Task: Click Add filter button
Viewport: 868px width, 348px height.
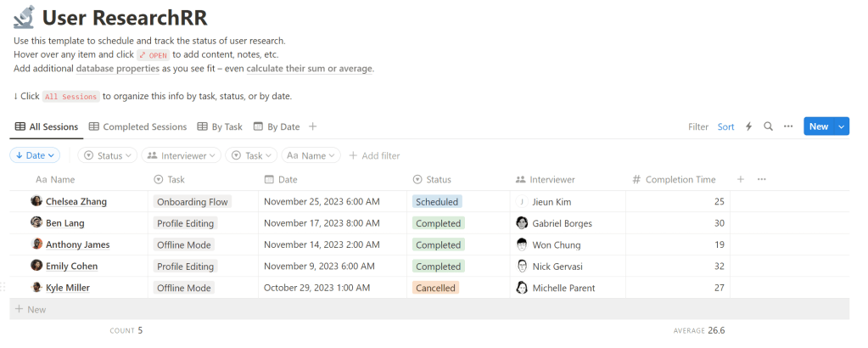Action: [x=374, y=155]
